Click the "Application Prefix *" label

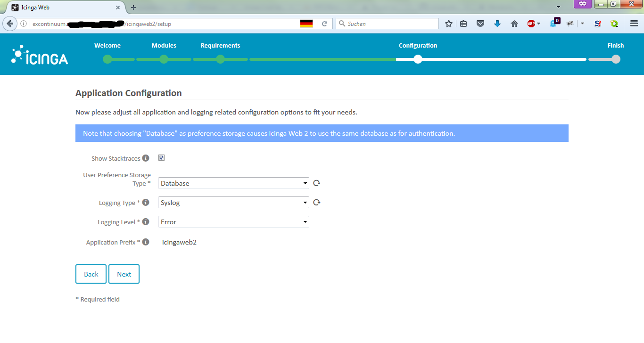pyautogui.click(x=113, y=242)
